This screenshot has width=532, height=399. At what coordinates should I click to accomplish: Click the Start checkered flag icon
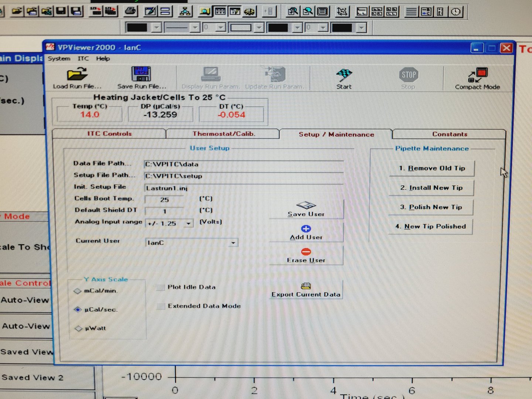(x=344, y=75)
